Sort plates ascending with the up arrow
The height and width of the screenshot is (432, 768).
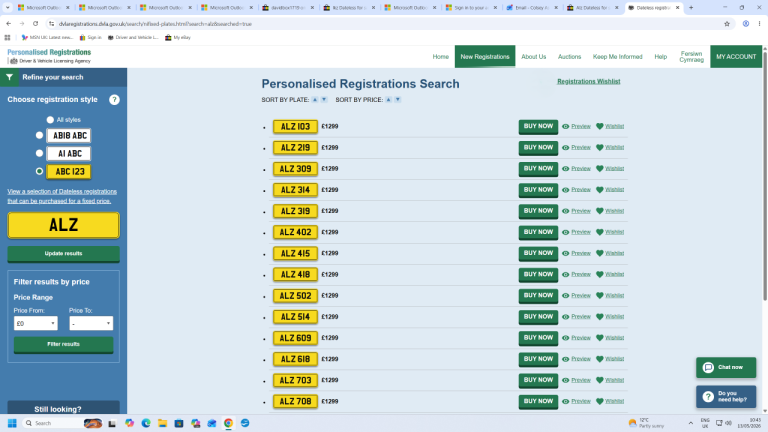click(315, 99)
